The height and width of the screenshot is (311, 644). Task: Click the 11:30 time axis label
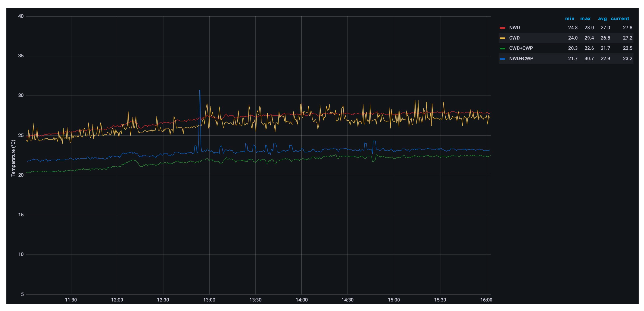point(71,300)
